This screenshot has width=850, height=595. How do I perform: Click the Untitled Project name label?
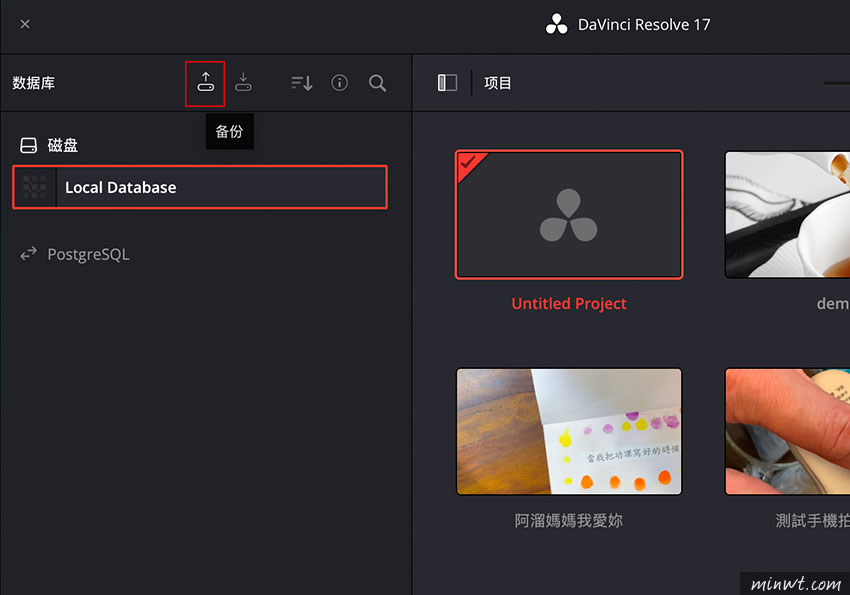[x=569, y=303]
